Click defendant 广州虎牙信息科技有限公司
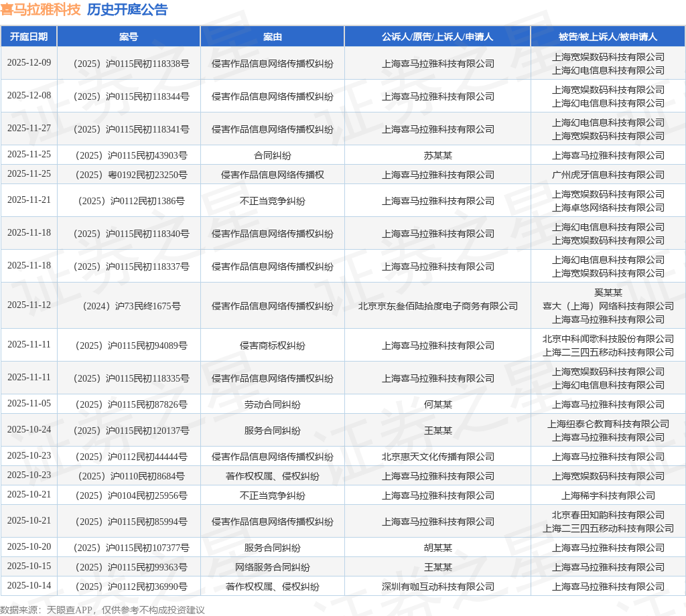This screenshot has width=686, height=616. (608, 175)
